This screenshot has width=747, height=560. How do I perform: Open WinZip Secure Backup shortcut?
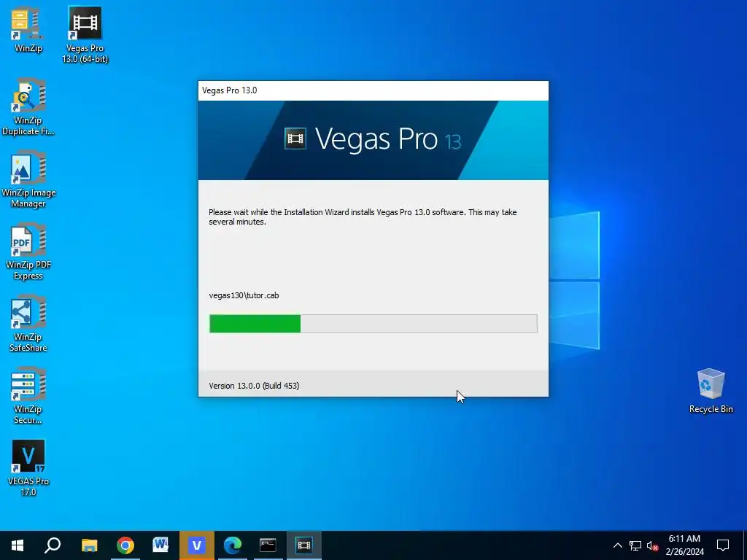click(x=28, y=396)
